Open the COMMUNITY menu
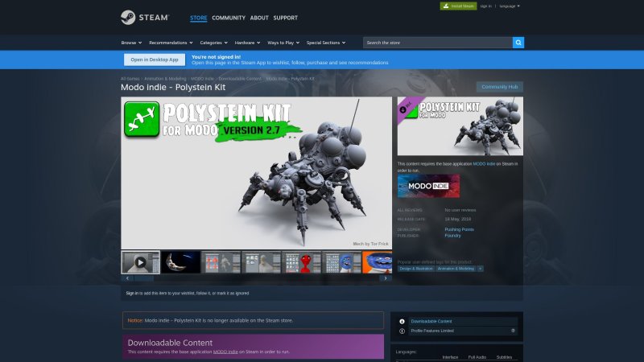Image resolution: width=644 pixels, height=362 pixels. [229, 18]
